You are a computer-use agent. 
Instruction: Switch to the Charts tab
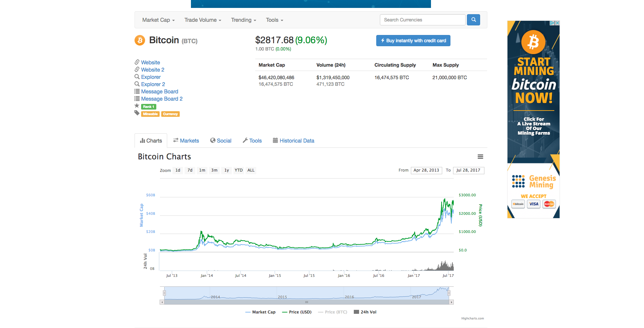(x=151, y=141)
